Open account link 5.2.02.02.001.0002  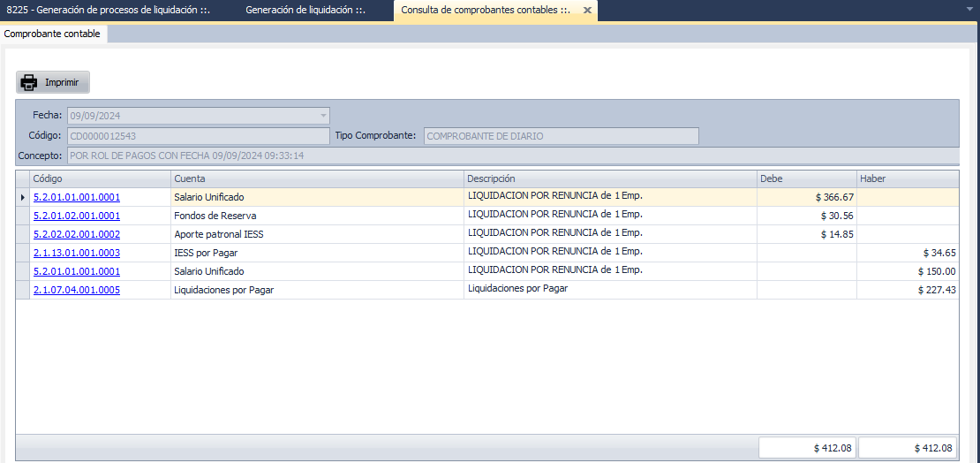[76, 234]
